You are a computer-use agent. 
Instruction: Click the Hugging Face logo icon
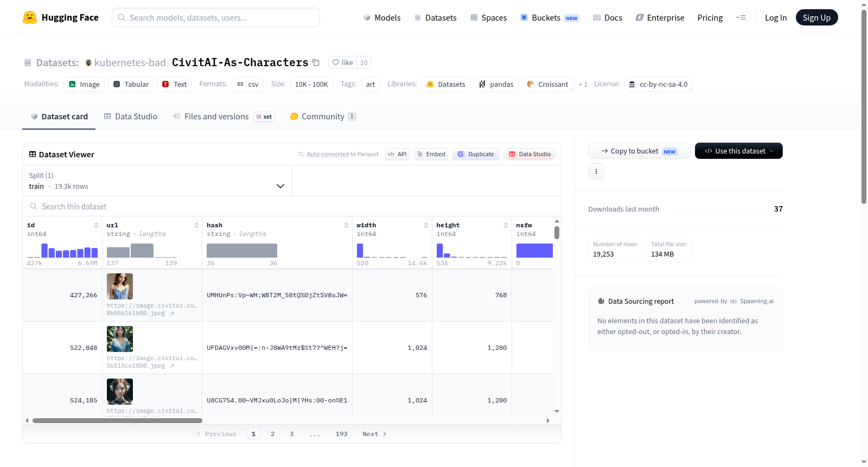[30, 17]
